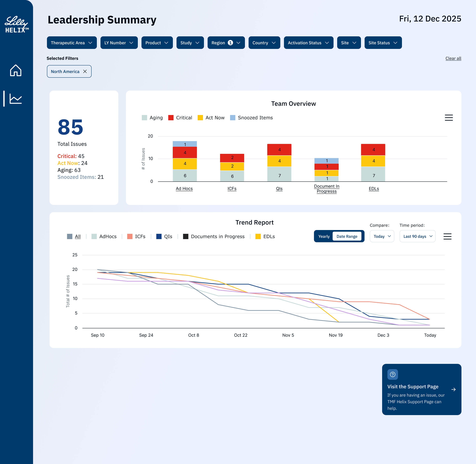Open Team Overview hamburger menu
476x464 pixels.
coord(448,118)
